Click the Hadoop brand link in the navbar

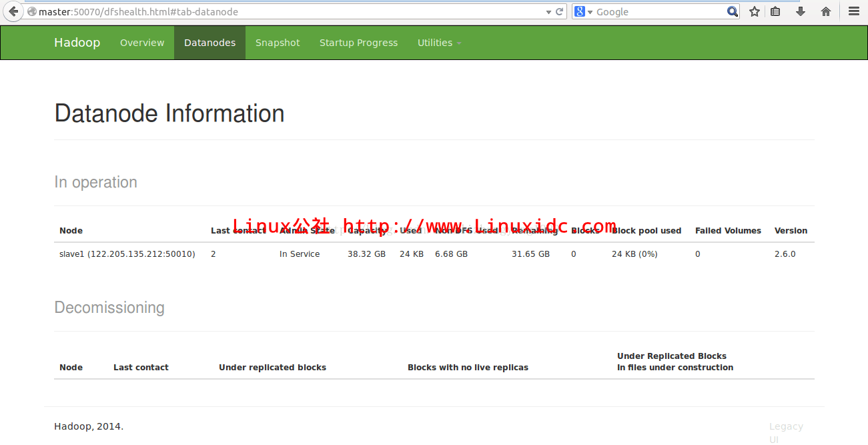tap(77, 42)
